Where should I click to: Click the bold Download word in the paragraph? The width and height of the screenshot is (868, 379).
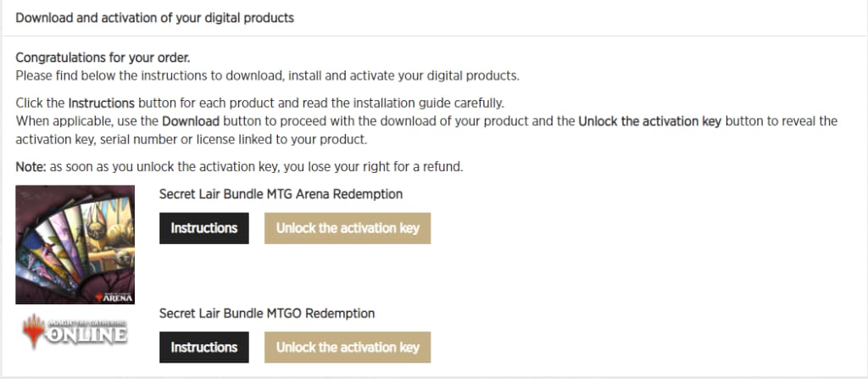pos(191,120)
